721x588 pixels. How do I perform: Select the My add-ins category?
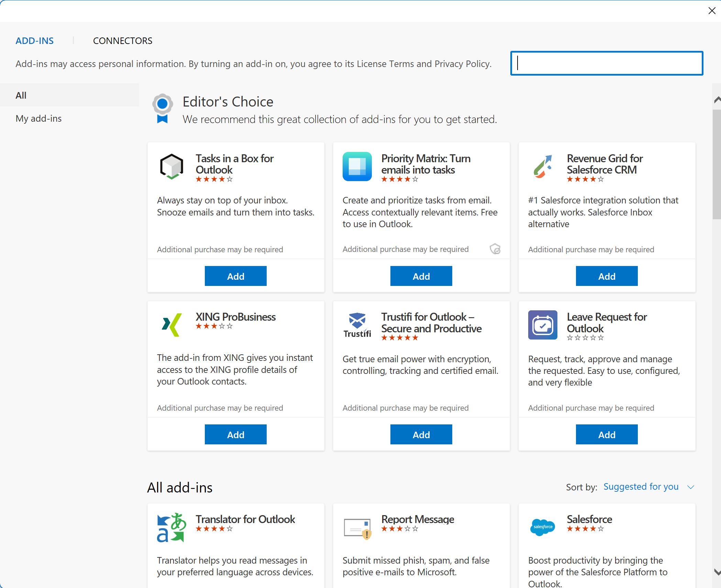click(x=39, y=119)
